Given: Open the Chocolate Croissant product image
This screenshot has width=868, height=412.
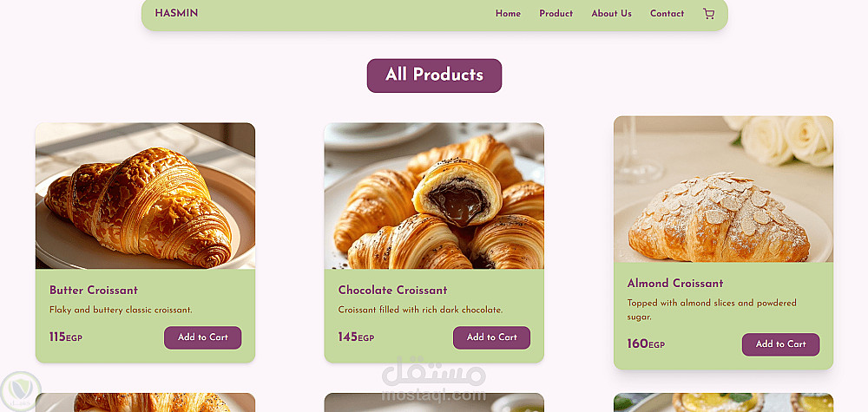Looking at the screenshot, I should 434,196.
